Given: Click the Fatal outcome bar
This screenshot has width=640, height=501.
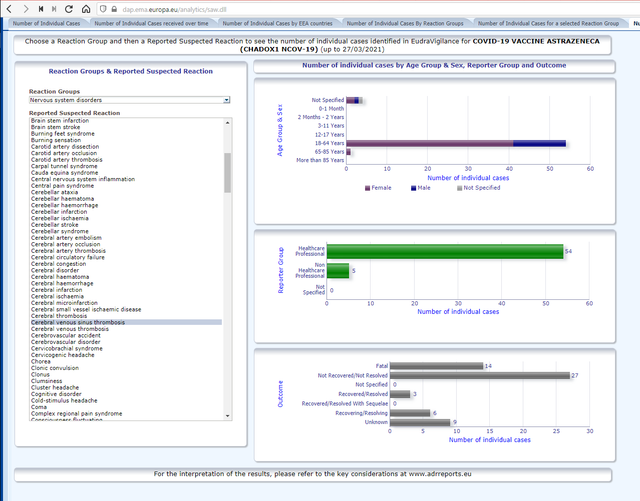Looking at the screenshot, I should coord(436,366).
